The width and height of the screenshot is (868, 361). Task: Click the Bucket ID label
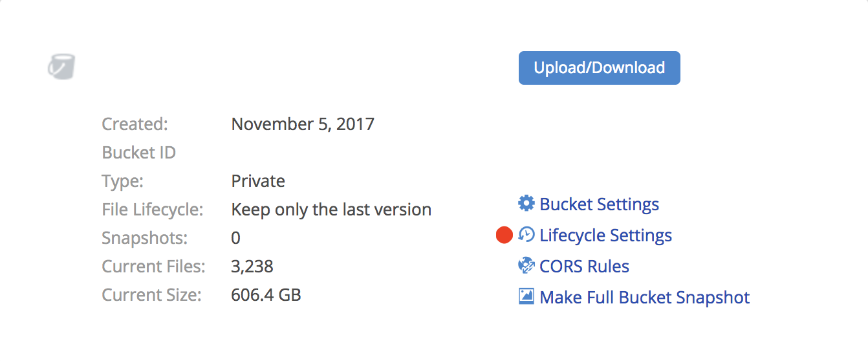pyautogui.click(x=139, y=153)
